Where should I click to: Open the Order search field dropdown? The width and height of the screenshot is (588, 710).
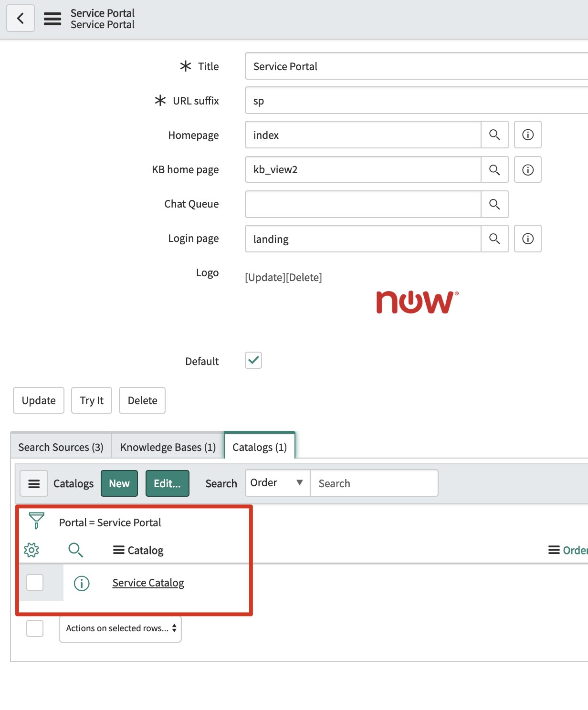point(278,483)
